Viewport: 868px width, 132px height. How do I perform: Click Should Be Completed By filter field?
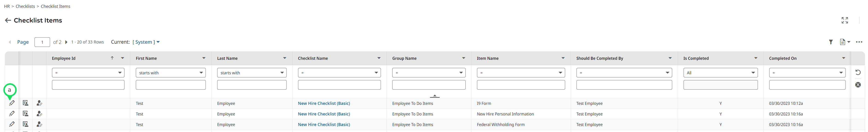coord(624,85)
